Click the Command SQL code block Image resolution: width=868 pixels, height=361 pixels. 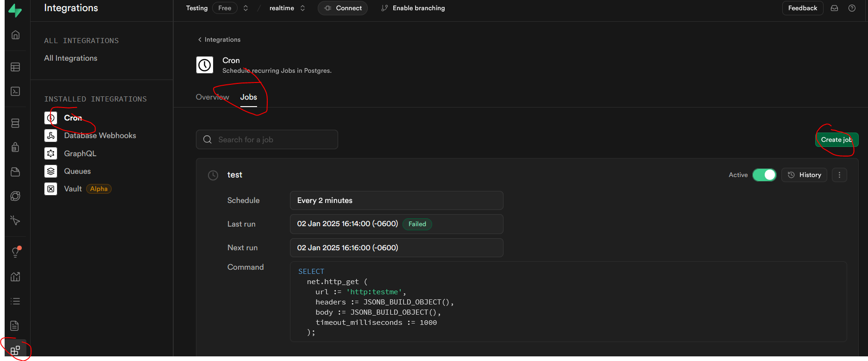(568, 302)
